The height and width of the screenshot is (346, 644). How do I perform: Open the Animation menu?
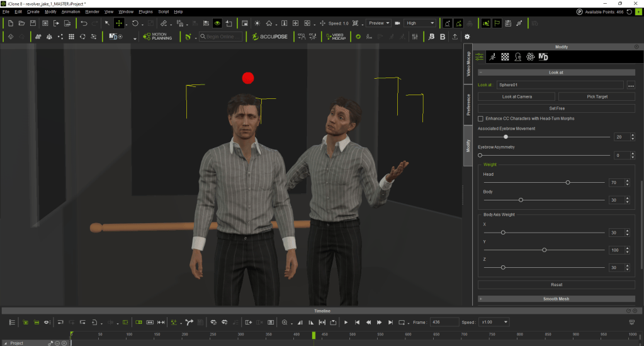coord(71,12)
